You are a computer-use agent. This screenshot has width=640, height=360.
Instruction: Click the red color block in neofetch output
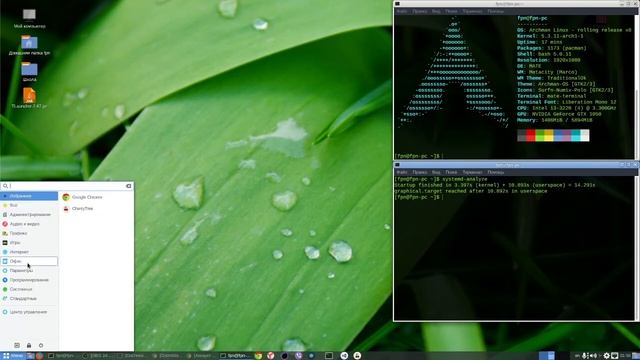coord(531,136)
